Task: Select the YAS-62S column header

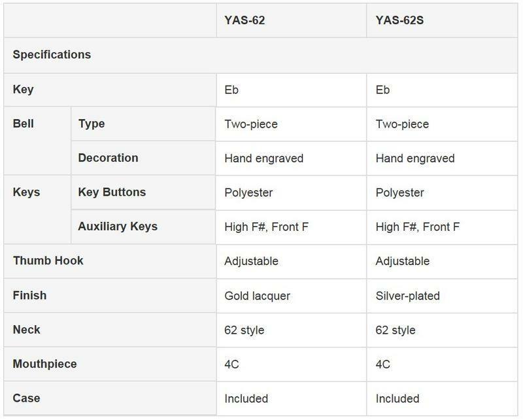Action: point(399,20)
